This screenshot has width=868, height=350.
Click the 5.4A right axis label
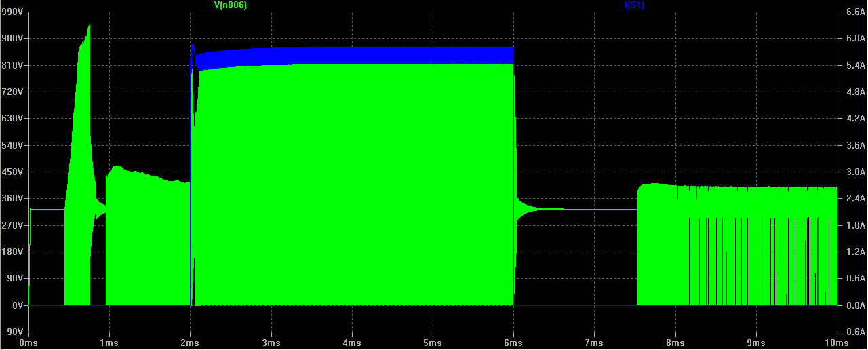[854, 66]
